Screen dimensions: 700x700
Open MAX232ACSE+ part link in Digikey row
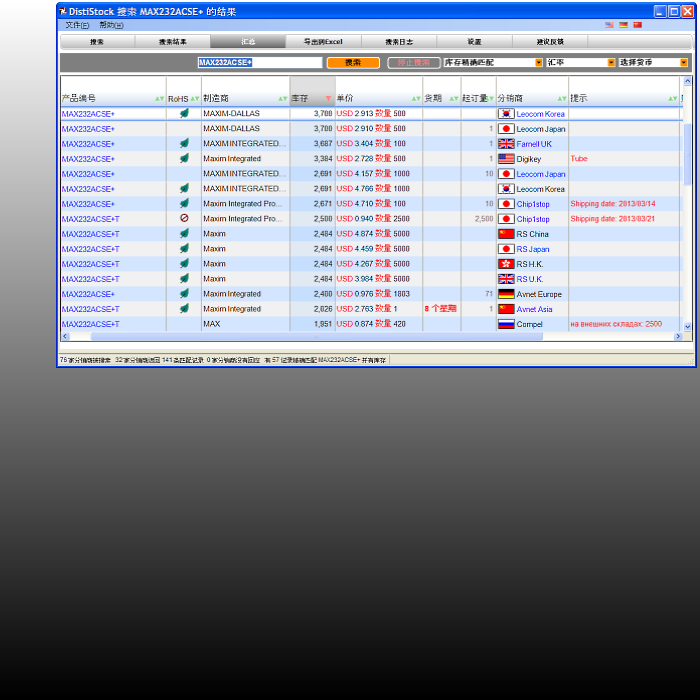[88, 159]
